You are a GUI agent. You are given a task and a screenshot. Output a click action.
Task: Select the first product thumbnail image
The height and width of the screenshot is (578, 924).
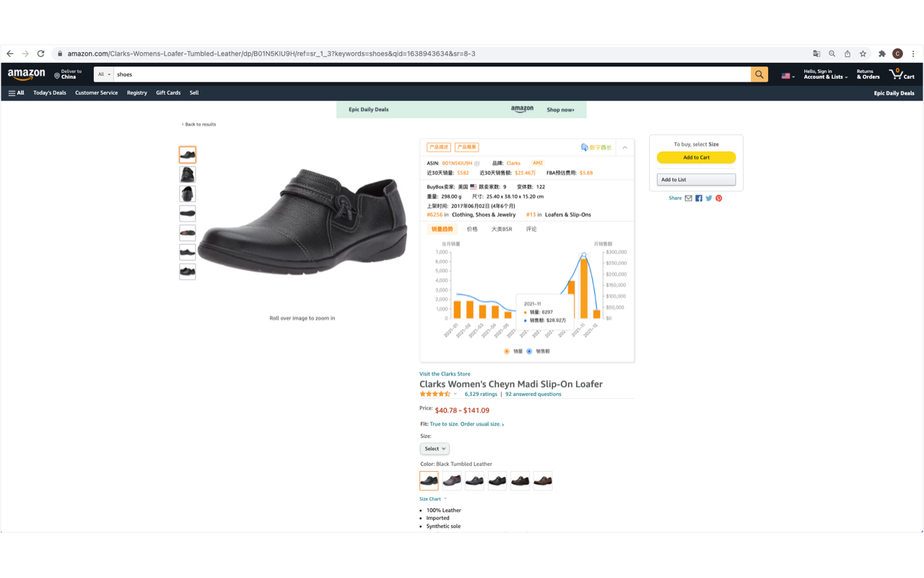click(x=188, y=155)
